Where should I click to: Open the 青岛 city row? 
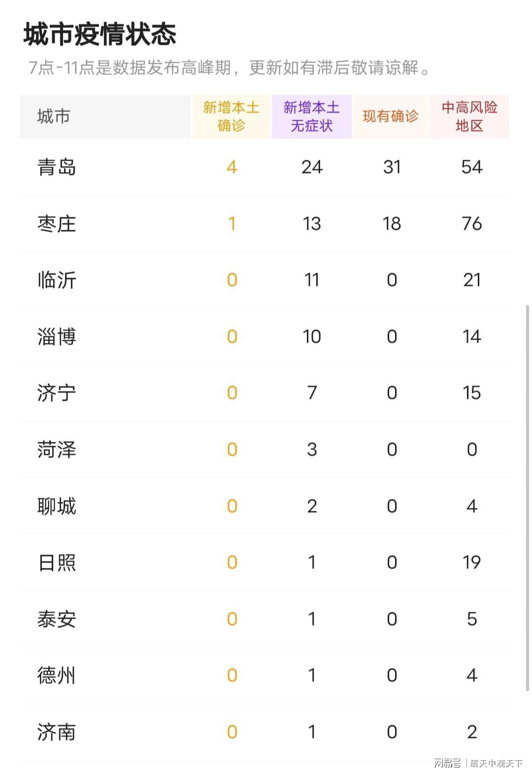tap(57, 167)
